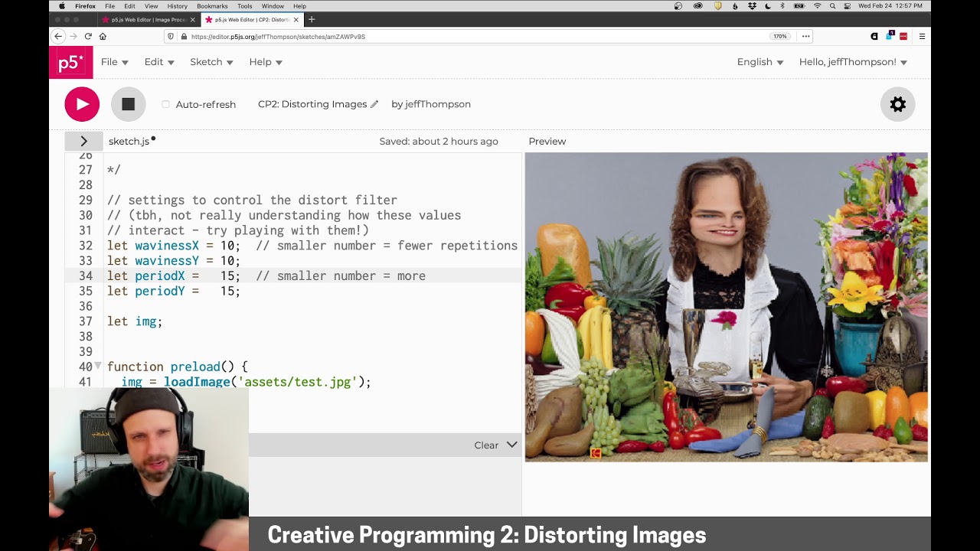Open the p5 editor Help dropdown

(266, 62)
